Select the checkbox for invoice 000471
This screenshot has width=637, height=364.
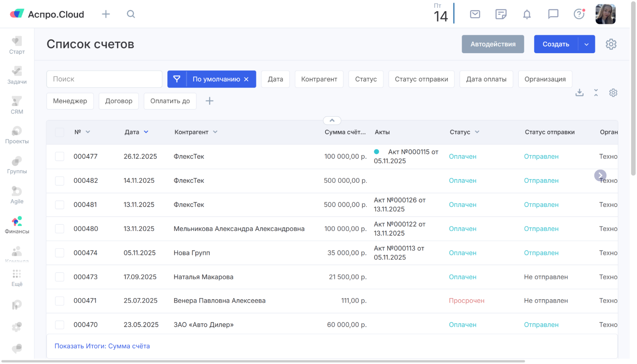coord(60,301)
